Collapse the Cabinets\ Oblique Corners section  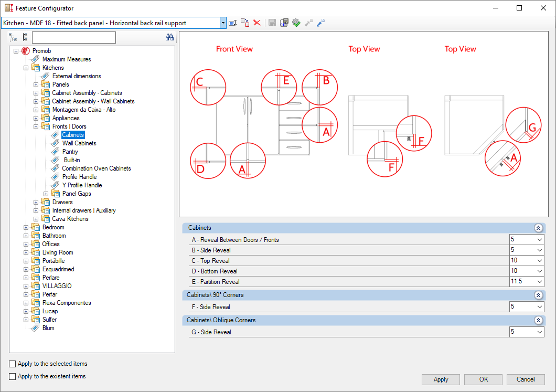[x=538, y=320]
